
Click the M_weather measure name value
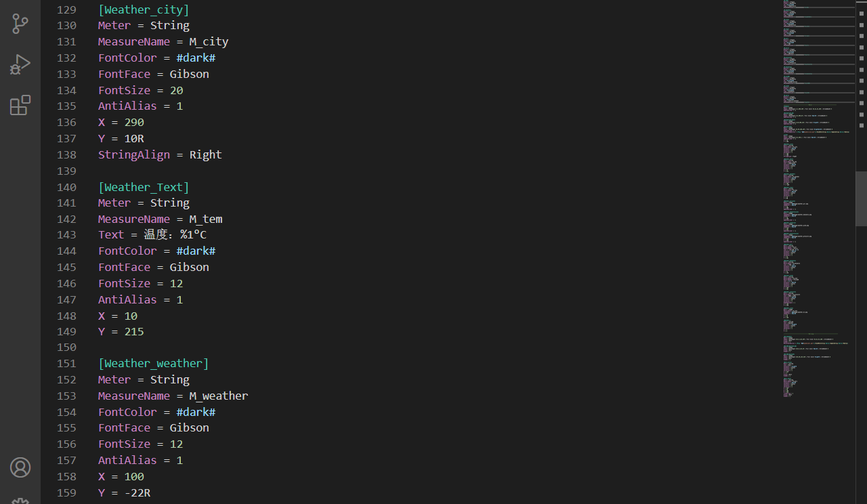(218, 396)
